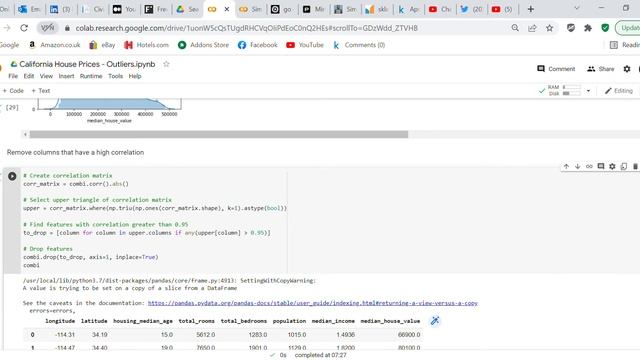Mirror cell in tab icon

pyautogui.click(x=624, y=167)
